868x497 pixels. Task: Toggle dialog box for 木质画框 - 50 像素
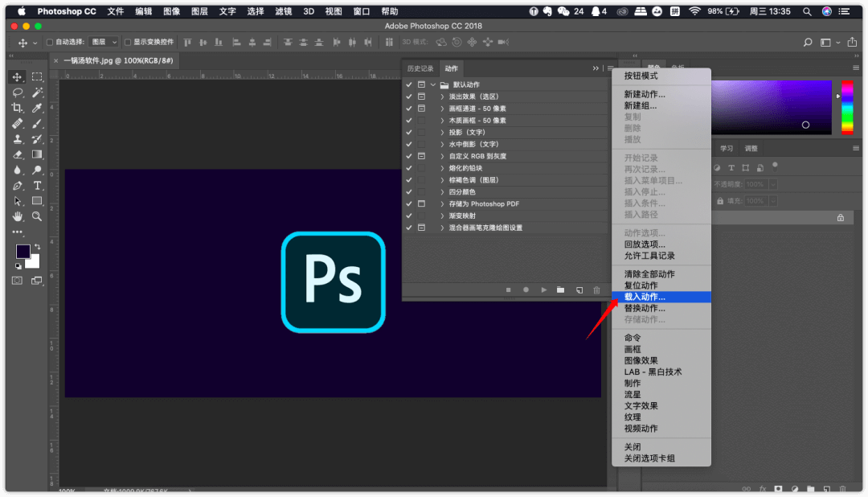[x=422, y=121]
